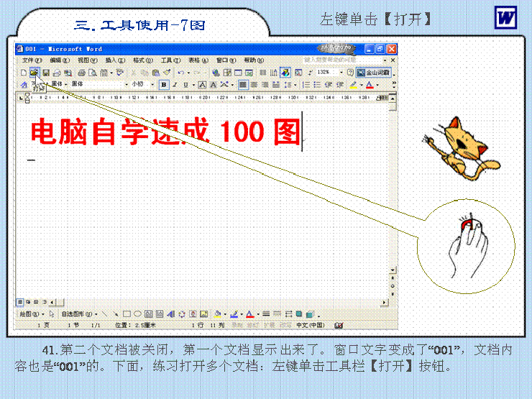
Task: Select the Rectangle shape drawing tool
Action: (126, 314)
